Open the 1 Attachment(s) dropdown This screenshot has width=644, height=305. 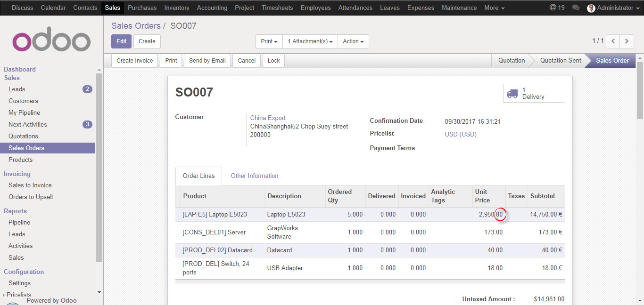click(x=310, y=41)
